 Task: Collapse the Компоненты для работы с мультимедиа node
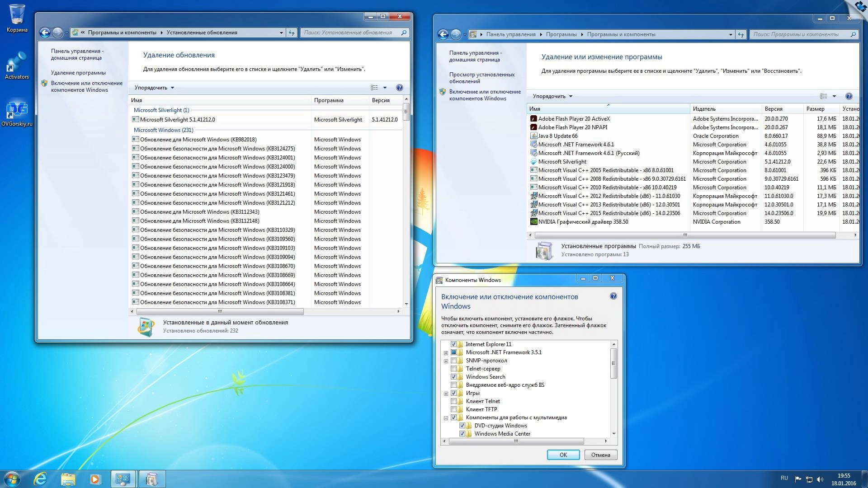[x=446, y=418]
